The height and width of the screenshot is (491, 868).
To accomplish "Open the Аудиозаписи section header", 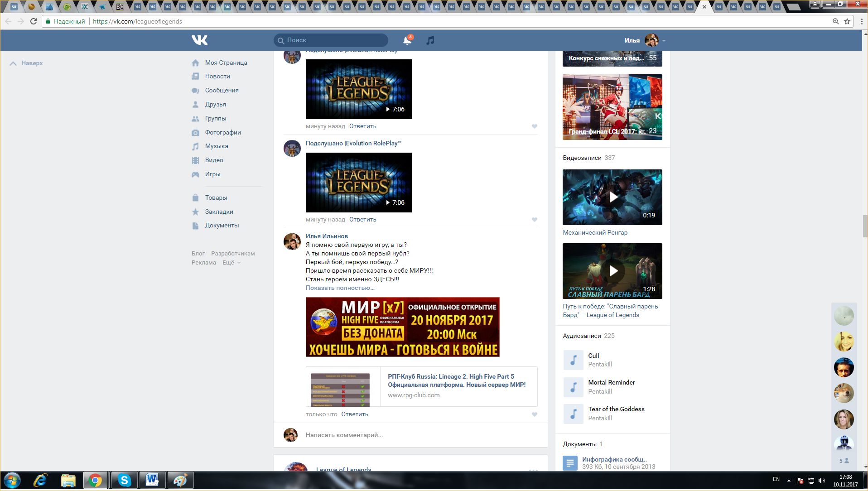I will coord(588,336).
